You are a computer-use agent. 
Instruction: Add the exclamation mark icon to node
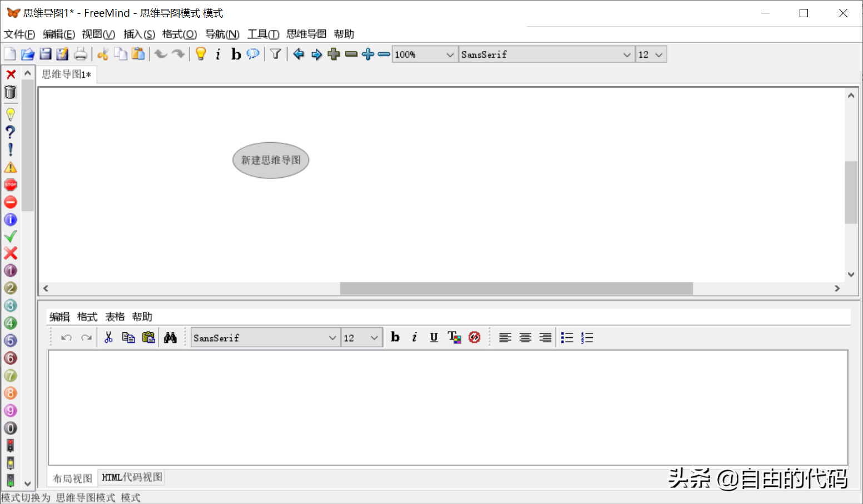pyautogui.click(x=11, y=149)
